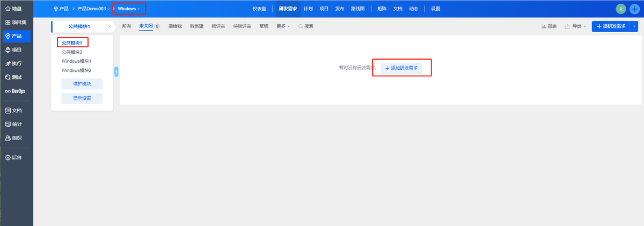Select the 研发需求 top menu item

(x=288, y=9)
